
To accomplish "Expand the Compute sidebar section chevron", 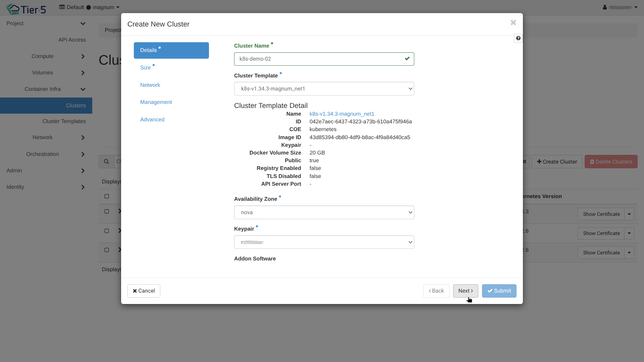I will pyautogui.click(x=83, y=56).
